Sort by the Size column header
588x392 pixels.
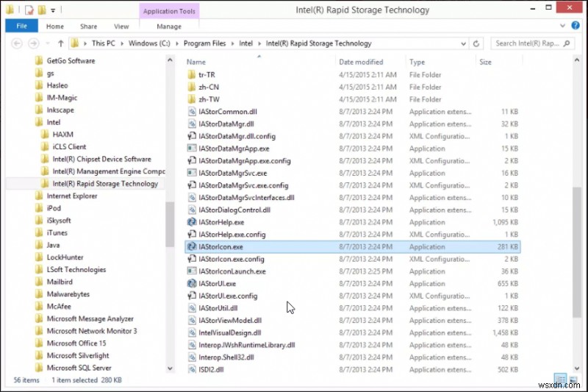(485, 62)
